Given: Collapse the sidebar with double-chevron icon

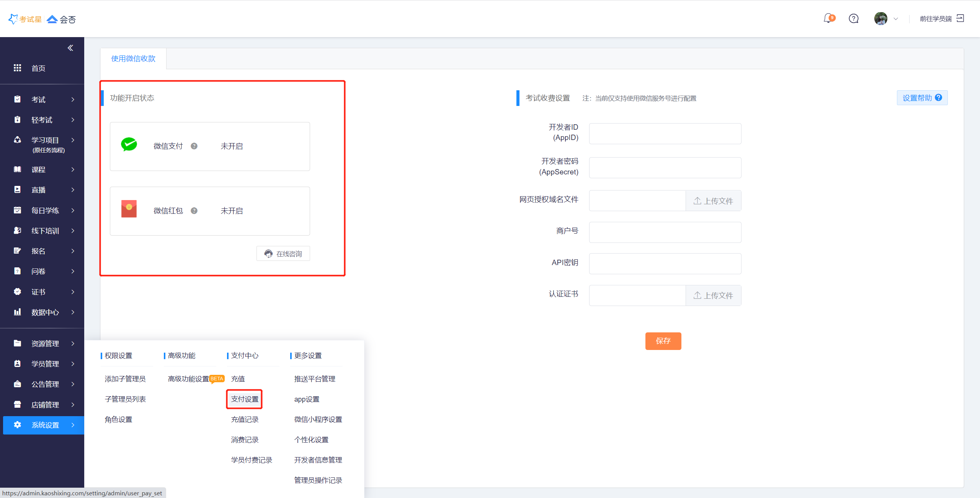Looking at the screenshot, I should click(x=70, y=48).
